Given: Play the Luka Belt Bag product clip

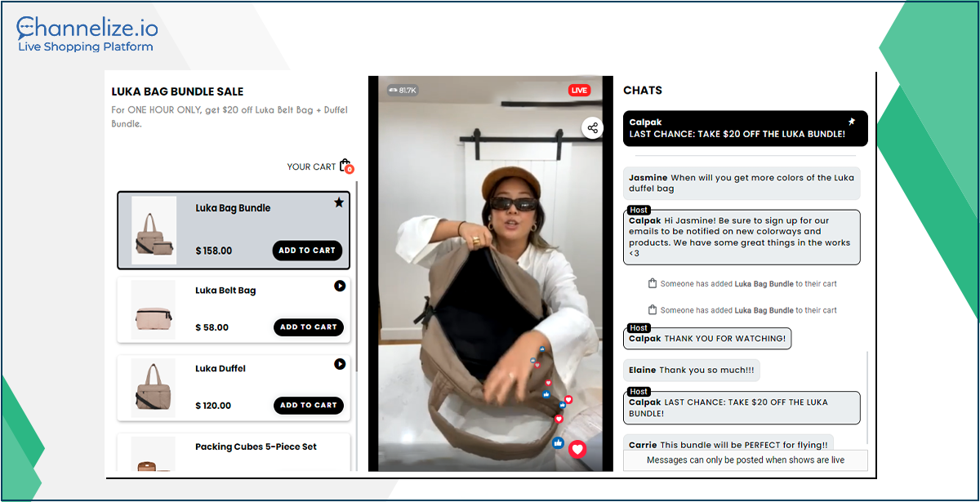Looking at the screenshot, I should (340, 286).
